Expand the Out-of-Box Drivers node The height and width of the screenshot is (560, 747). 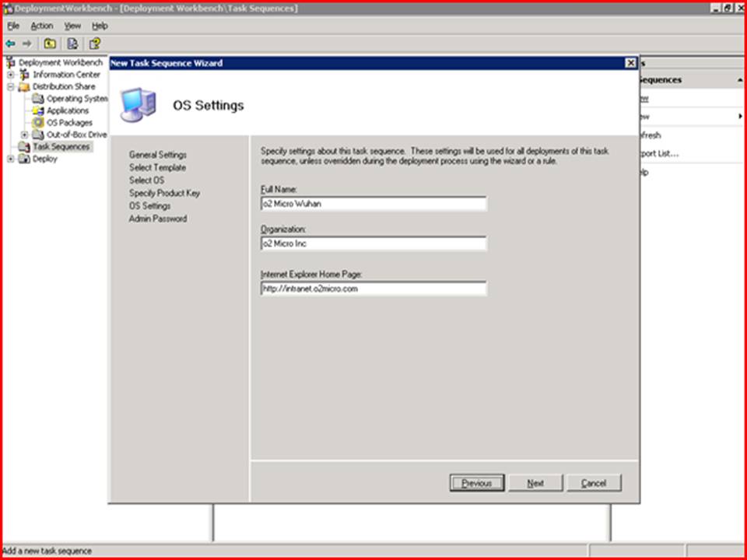click(x=24, y=135)
